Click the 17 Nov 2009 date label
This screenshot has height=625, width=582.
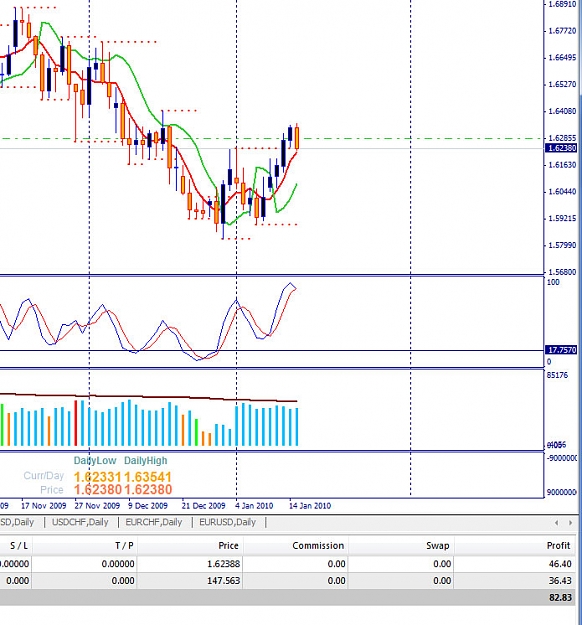pyautogui.click(x=44, y=506)
